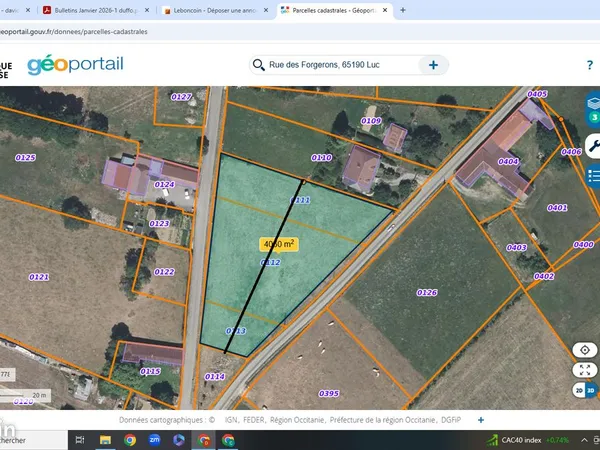
Task: Click the Région Occitanie attribution link
Action: click(x=297, y=420)
